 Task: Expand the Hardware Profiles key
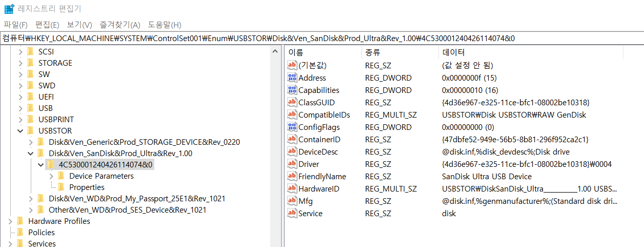(x=10, y=221)
